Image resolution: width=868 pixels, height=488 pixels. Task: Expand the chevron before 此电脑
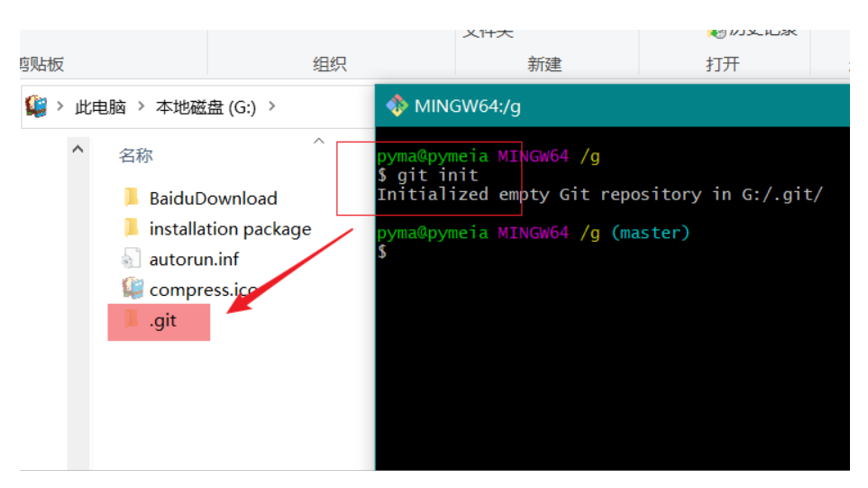59,106
